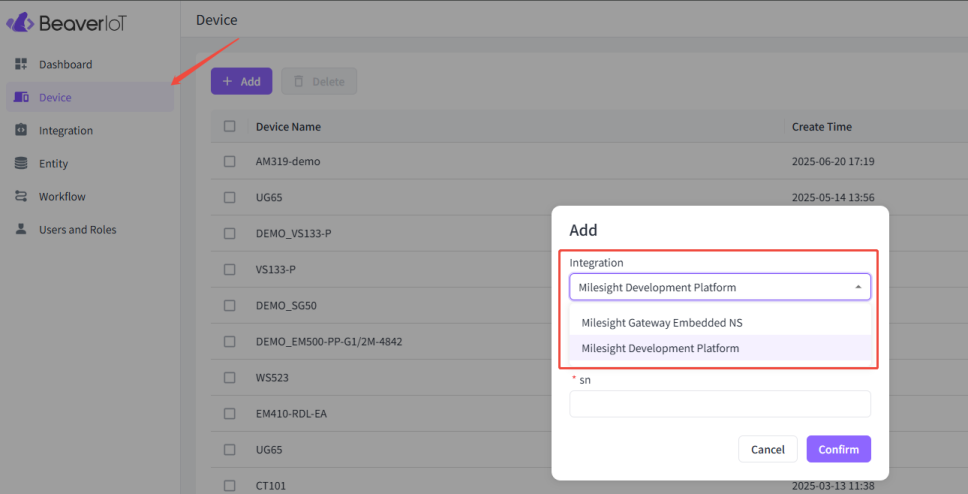
Task: Check the CT101 row checkbox
Action: tap(230, 485)
